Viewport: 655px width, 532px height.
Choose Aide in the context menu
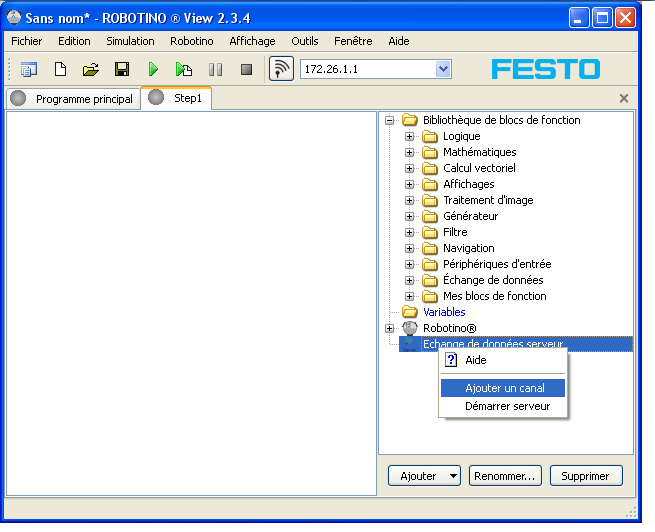click(x=503, y=360)
